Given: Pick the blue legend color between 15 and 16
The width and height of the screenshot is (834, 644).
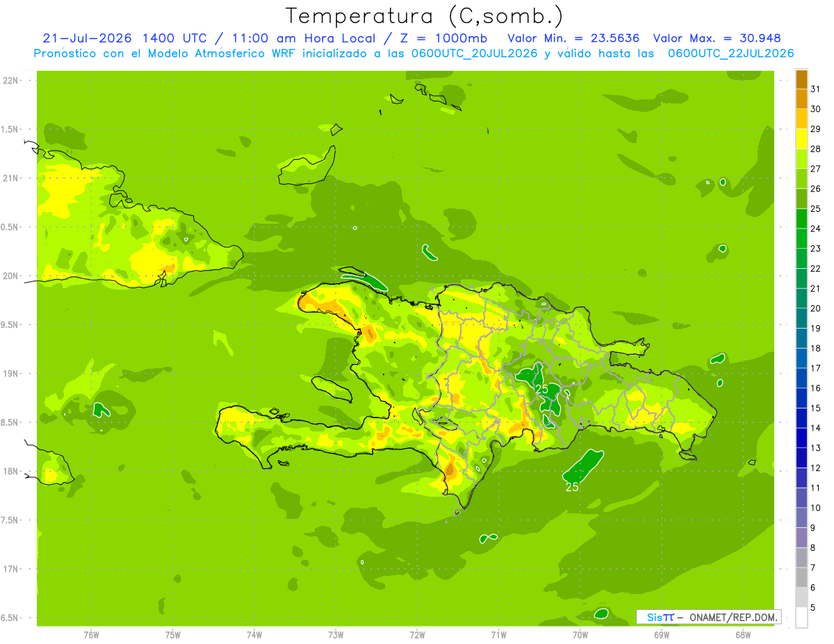Looking at the screenshot, I should pyautogui.click(x=801, y=398).
